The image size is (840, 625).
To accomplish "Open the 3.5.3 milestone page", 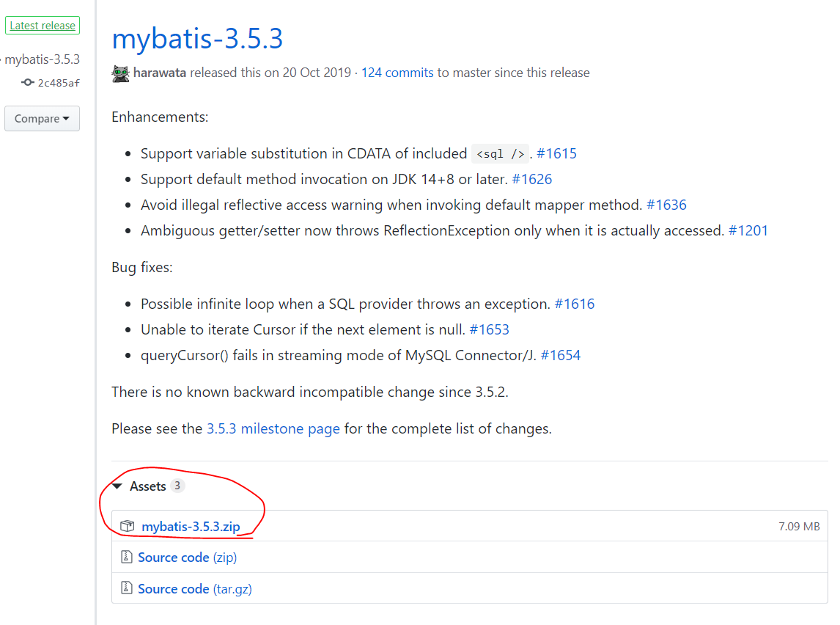I will point(273,429).
